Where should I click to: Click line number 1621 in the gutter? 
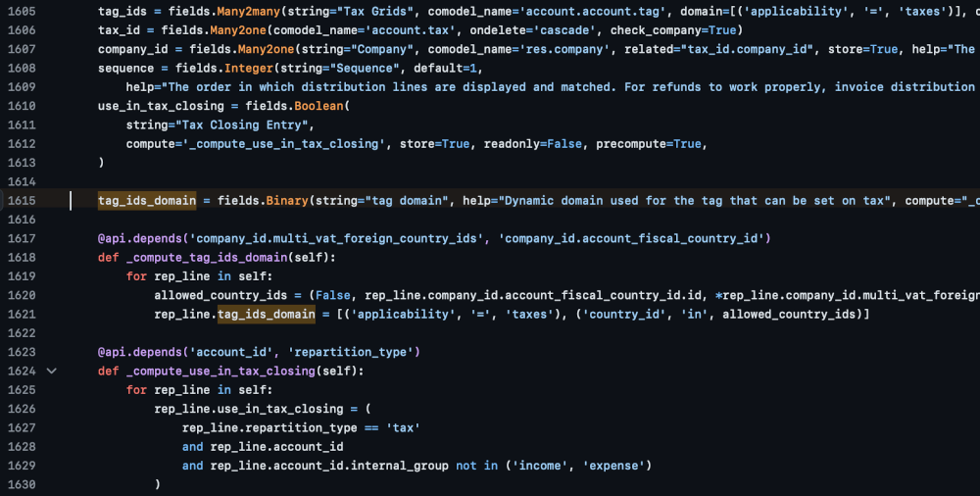[x=20, y=314]
